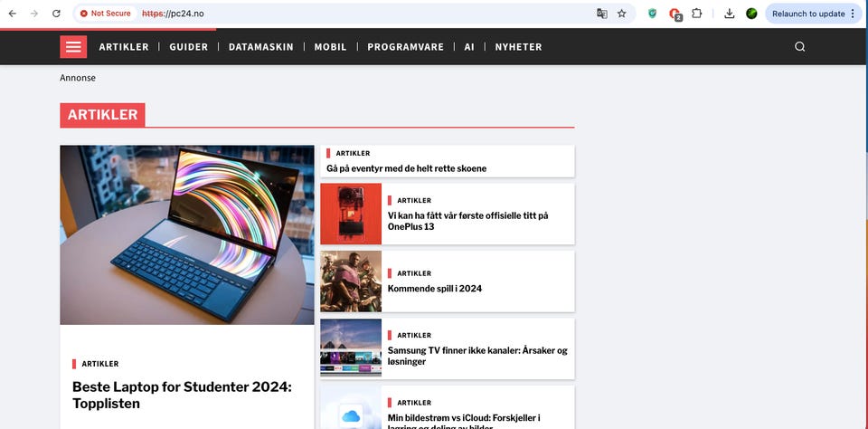The width and height of the screenshot is (868, 429).
Task: Bookmark this page with the star icon
Action: coord(622,14)
